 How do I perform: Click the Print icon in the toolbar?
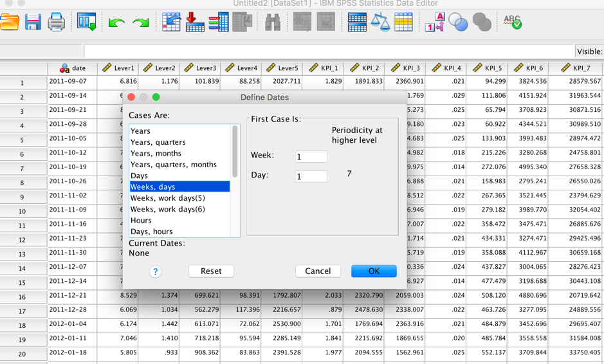click(56, 23)
